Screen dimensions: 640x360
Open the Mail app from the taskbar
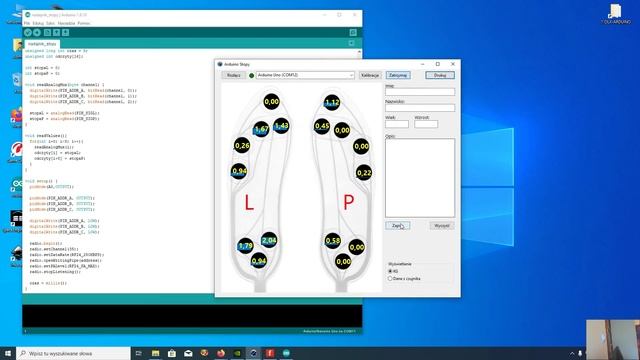[x=188, y=353]
